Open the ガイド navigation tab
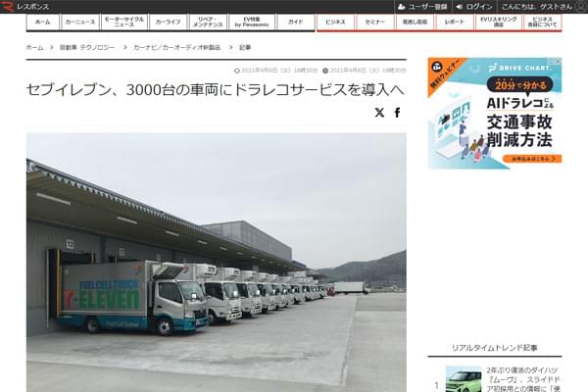588x392 pixels. click(296, 23)
